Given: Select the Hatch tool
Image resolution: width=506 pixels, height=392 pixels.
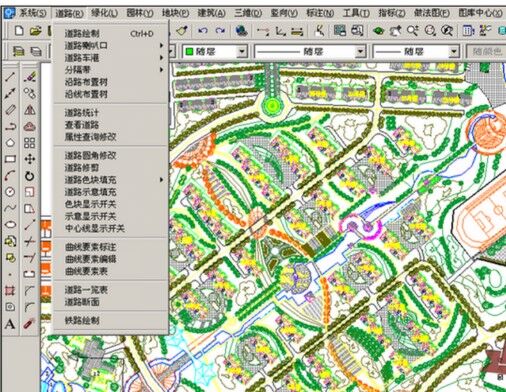Looking at the screenshot, I should point(10,291).
